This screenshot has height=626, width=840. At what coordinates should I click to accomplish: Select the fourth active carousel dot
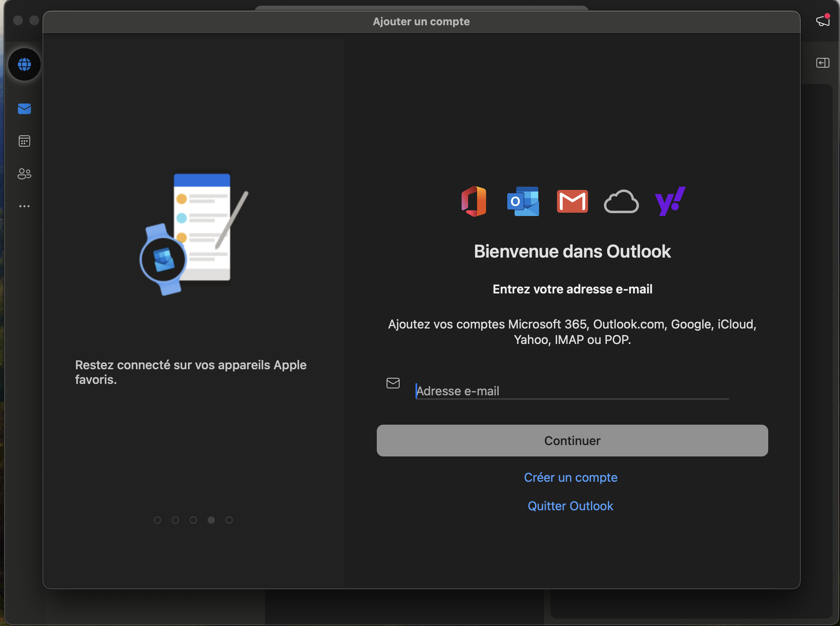(211, 520)
